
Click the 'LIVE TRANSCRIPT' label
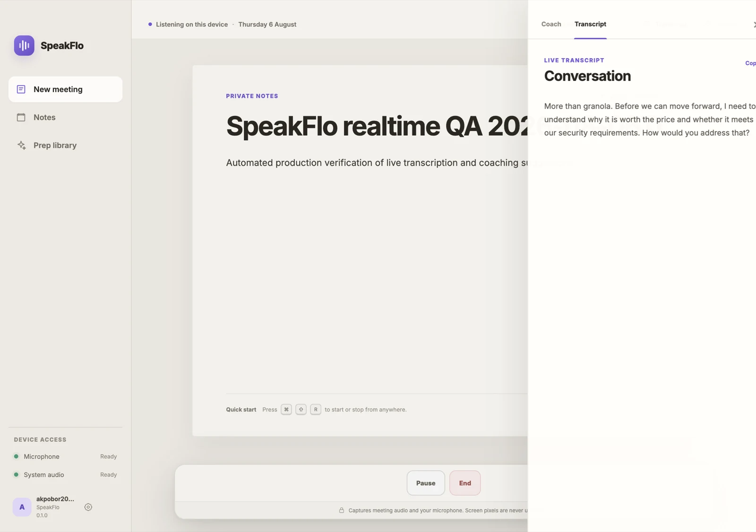[x=574, y=60]
